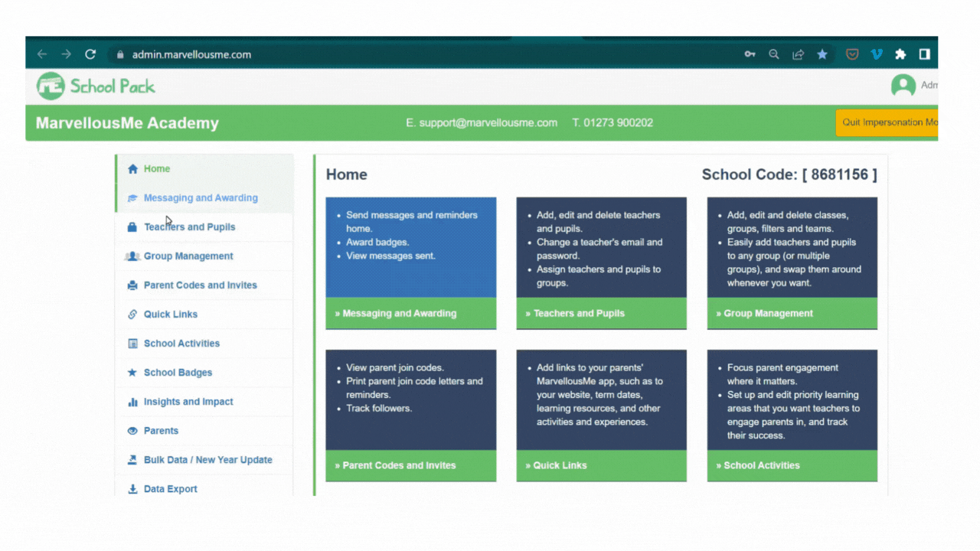Click the Group Management people icon
Screen dimensions: 980x551
(132, 256)
